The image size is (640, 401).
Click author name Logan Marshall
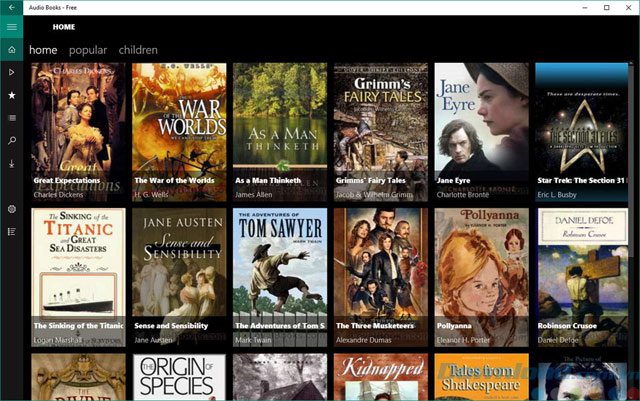58,340
